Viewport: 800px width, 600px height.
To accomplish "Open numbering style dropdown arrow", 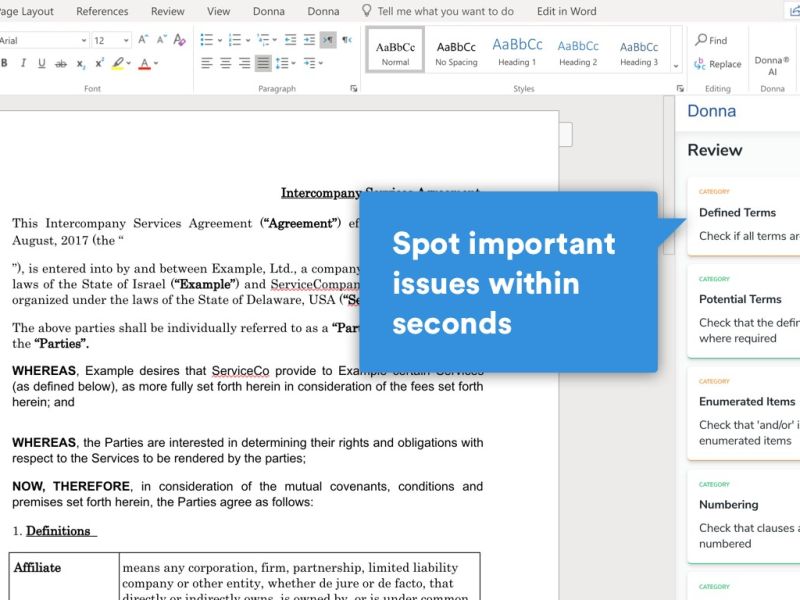I will tap(248, 40).
